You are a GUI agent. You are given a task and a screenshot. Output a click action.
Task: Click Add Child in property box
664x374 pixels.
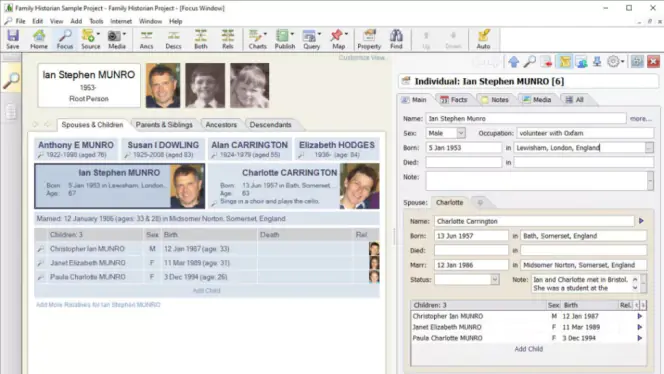(528, 349)
